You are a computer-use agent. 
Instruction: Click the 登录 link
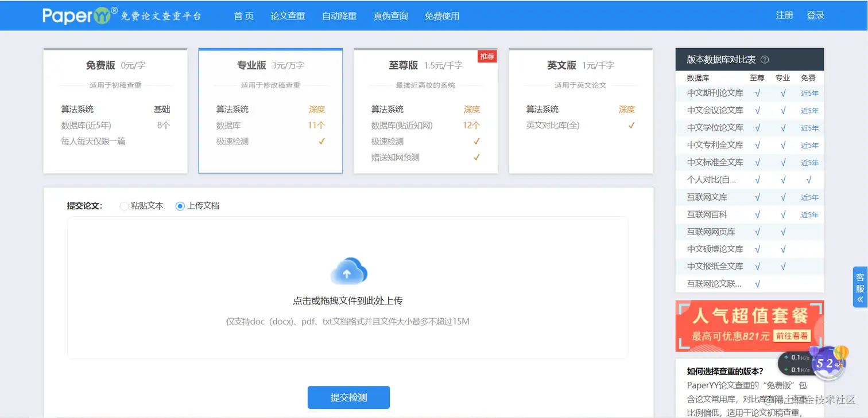pos(816,15)
